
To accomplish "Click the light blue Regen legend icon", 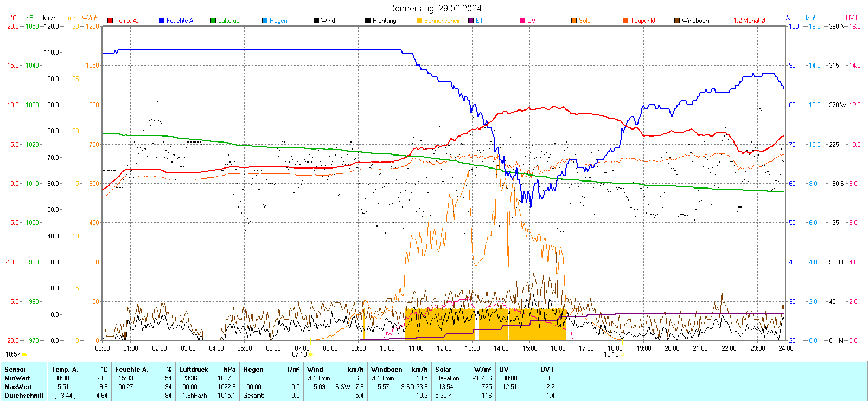I will tap(265, 21).
